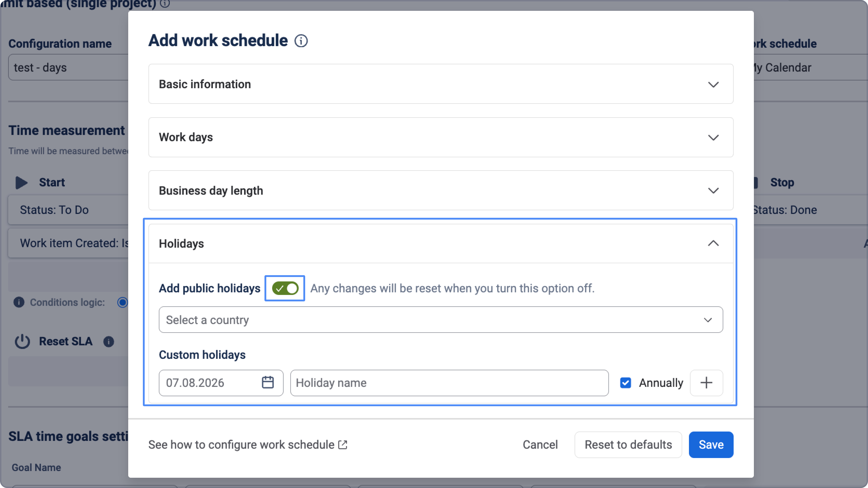This screenshot has width=868, height=488.
Task: Open the Select a country dropdown
Action: [441, 320]
